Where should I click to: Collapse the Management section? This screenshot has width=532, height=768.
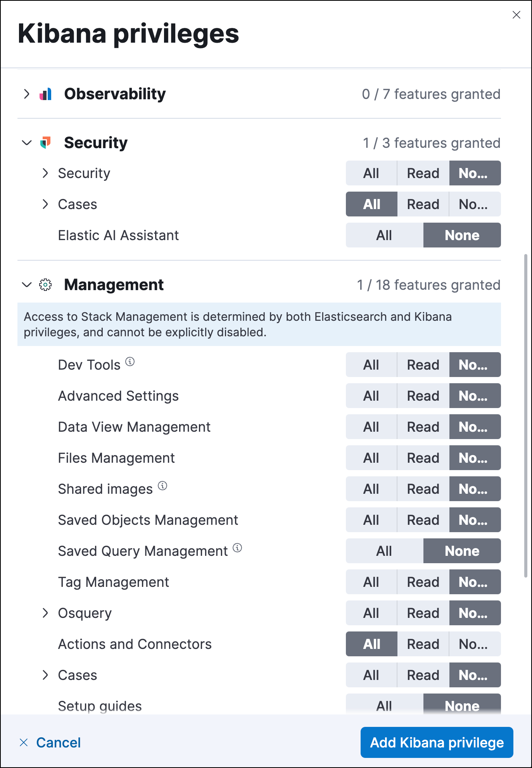point(26,285)
